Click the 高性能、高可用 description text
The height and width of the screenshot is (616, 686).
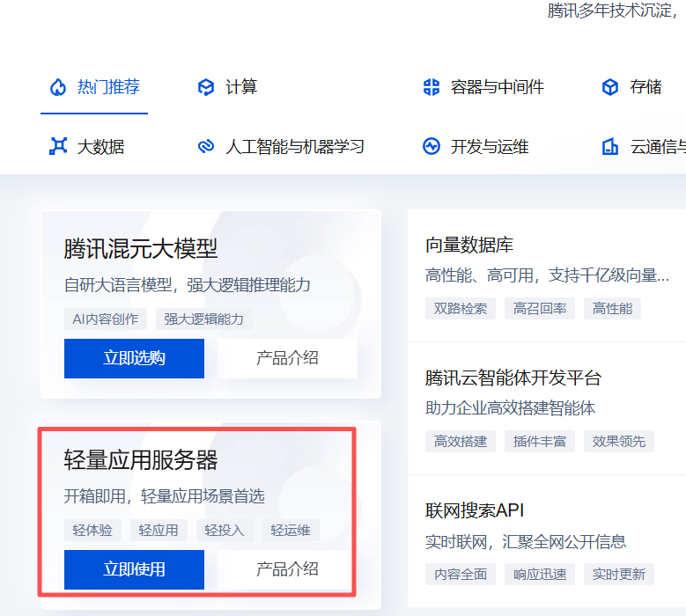[547, 275]
